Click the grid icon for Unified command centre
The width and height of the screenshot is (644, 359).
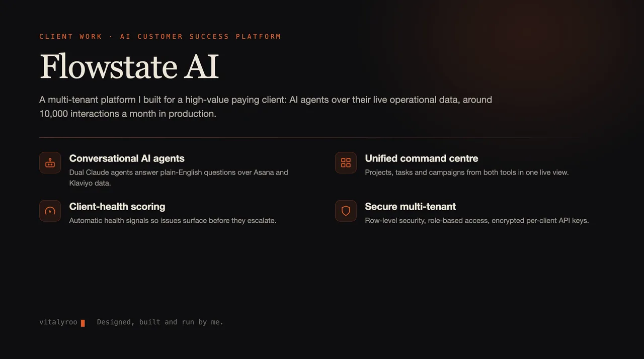click(346, 163)
